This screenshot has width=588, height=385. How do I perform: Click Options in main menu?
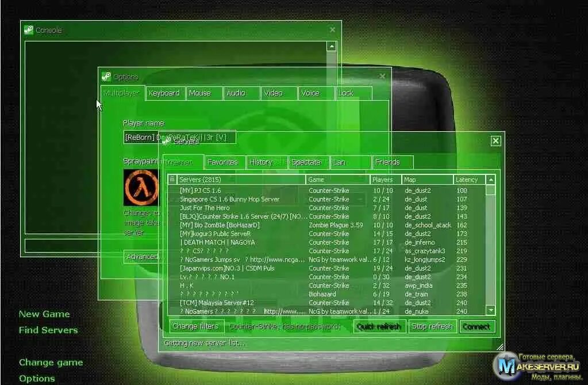37,379
